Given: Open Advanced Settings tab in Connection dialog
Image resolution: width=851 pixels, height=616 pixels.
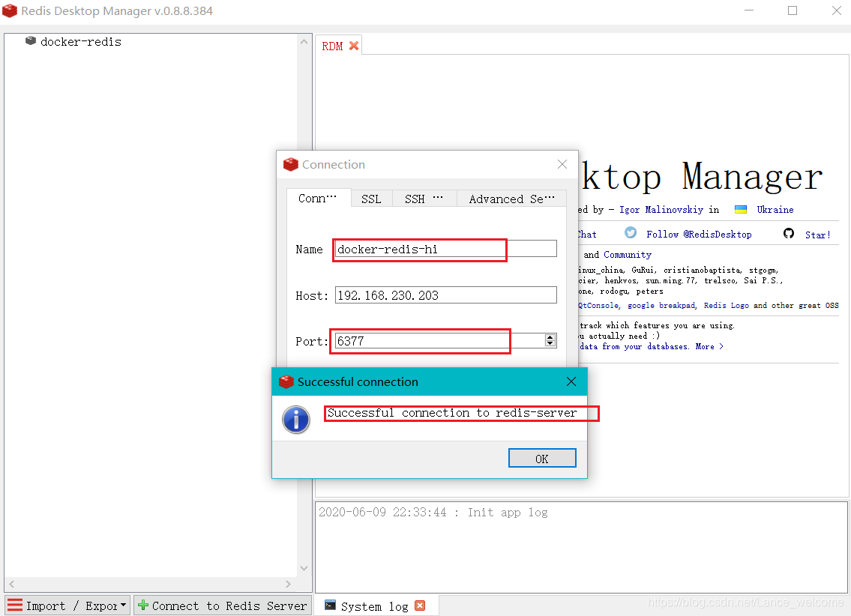Looking at the screenshot, I should [x=511, y=199].
